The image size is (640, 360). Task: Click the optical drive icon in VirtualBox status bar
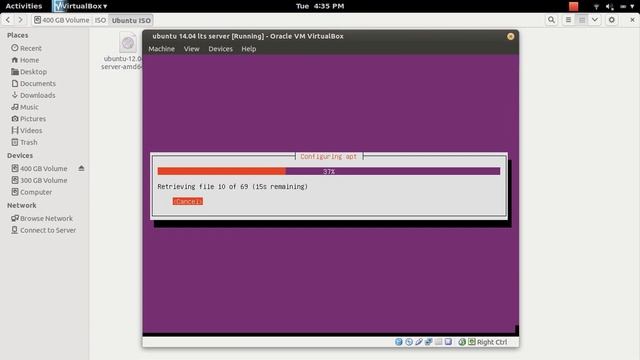coord(409,342)
